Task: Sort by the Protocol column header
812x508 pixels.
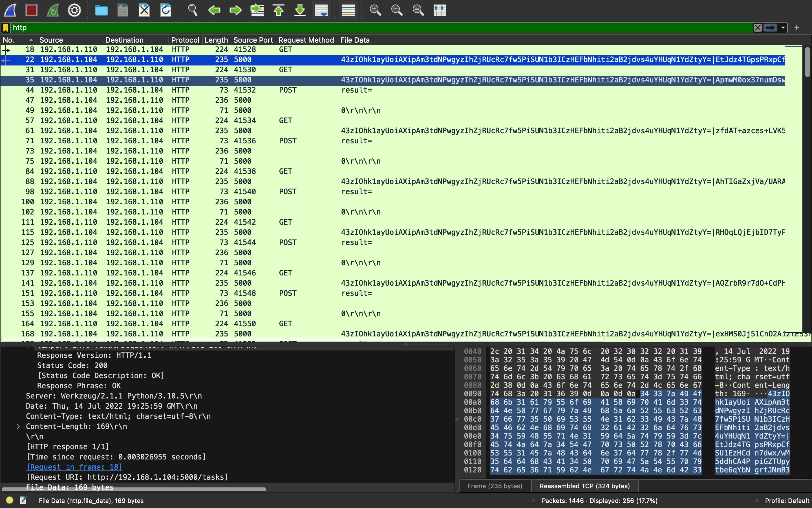Action: point(185,40)
